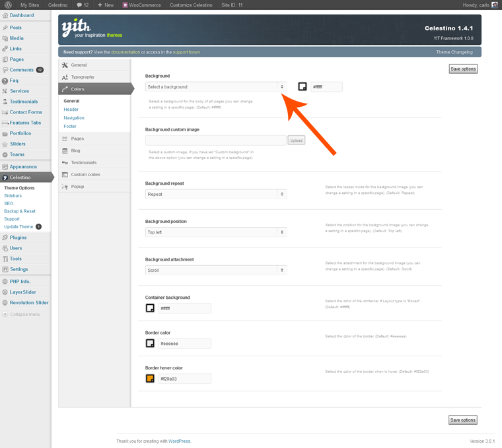This screenshot has height=448, width=502.
Task: Open the Testimonials tab in theme options
Action: click(x=94, y=162)
